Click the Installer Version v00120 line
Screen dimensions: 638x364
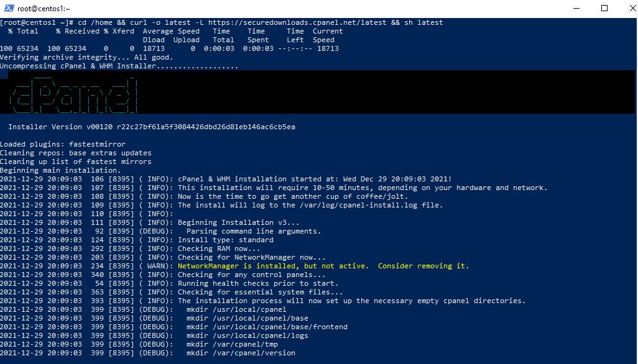point(152,127)
